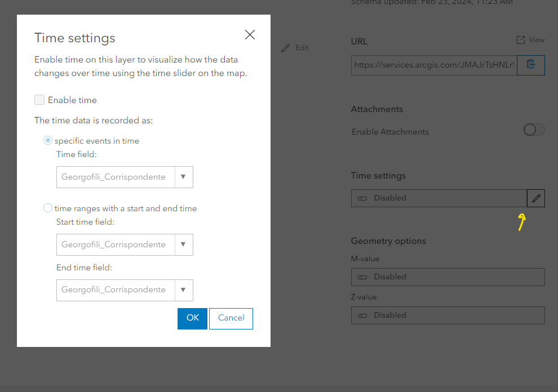Screen dimensions: 558x392
Task: Click the copy URL to clipboard icon
Action: [x=530, y=65]
